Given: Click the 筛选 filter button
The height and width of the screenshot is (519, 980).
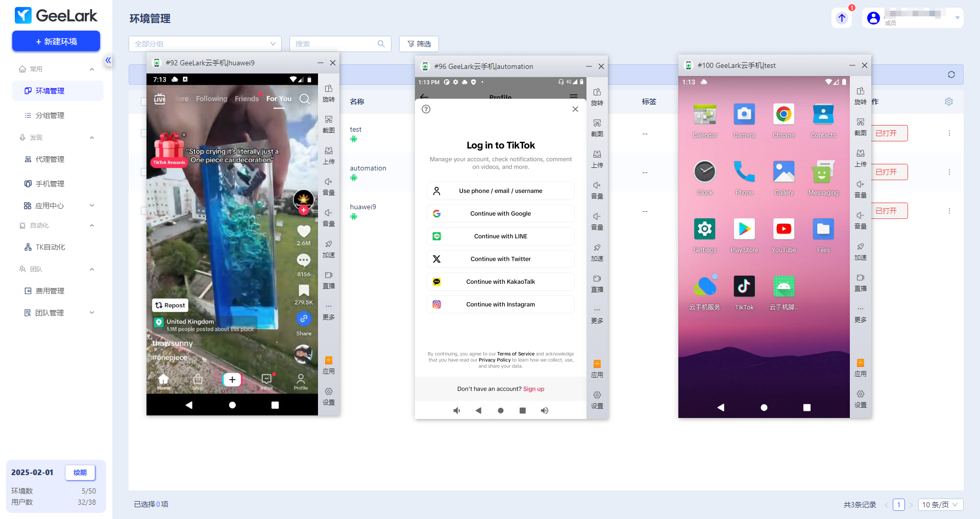Looking at the screenshot, I should tap(419, 44).
